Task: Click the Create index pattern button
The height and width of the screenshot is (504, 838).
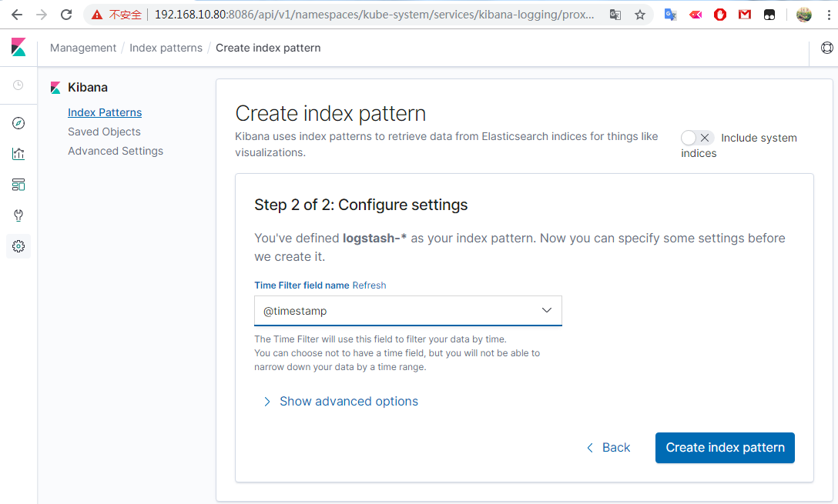Action: click(725, 448)
